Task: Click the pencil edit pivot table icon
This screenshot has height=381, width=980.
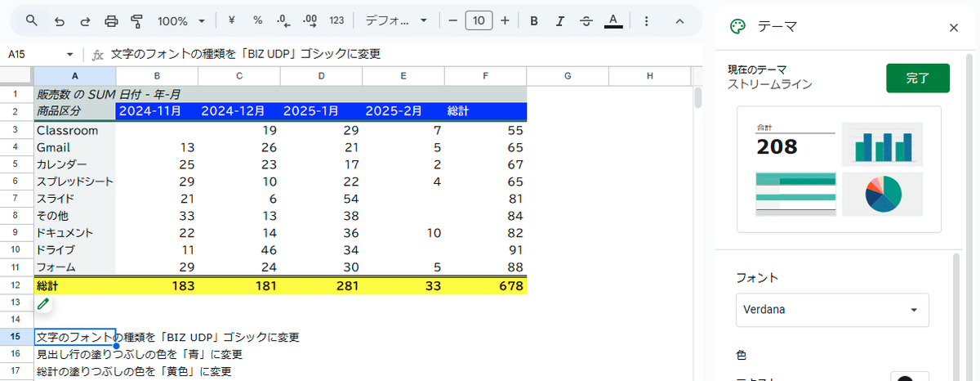Action: [43, 304]
